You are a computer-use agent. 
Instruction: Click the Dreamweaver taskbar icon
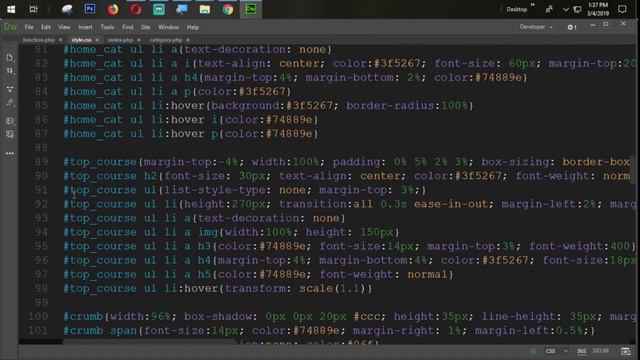[x=251, y=9]
